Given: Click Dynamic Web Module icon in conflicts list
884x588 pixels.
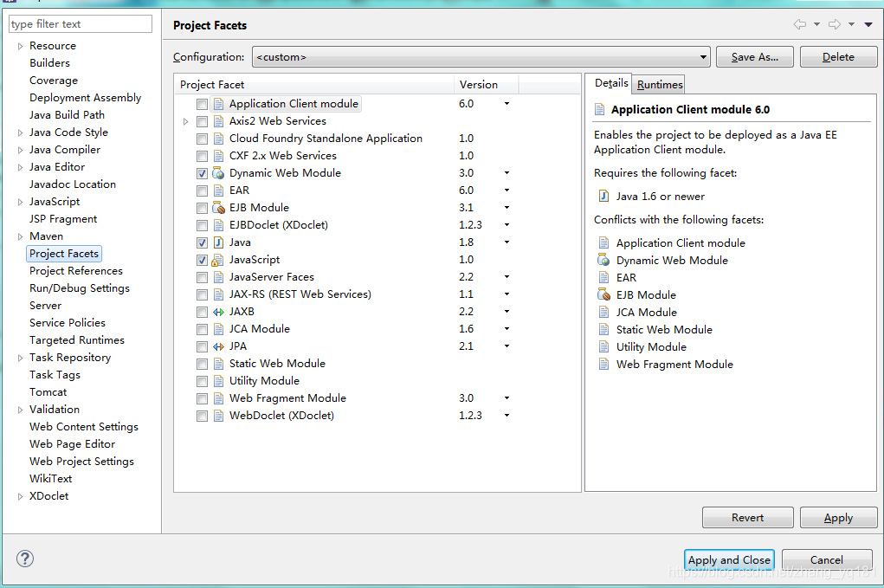Looking at the screenshot, I should [x=603, y=261].
